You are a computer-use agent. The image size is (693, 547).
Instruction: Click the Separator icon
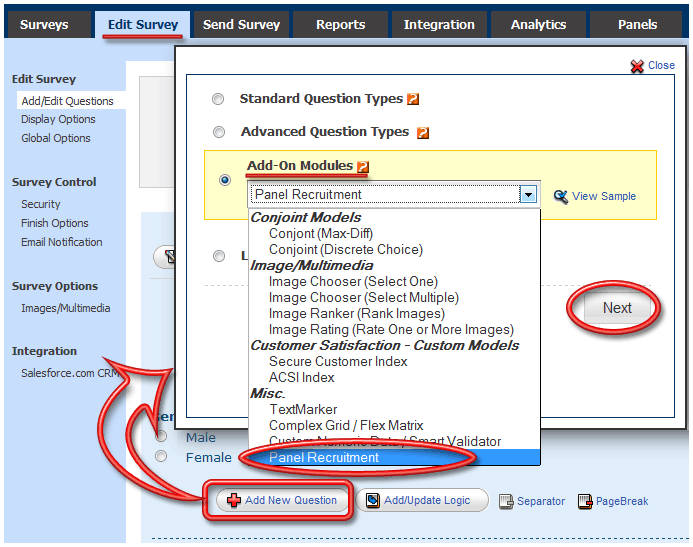[506, 501]
